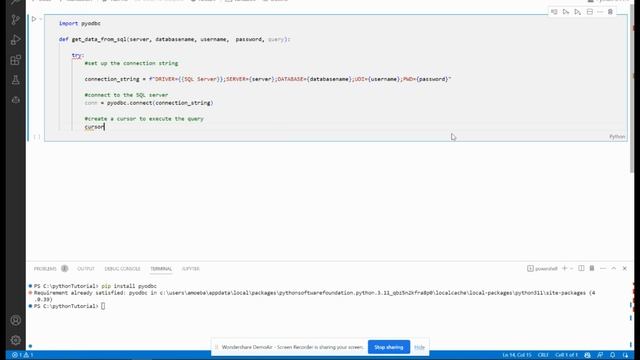Delete the cell with trash icon
Viewport: 640px width, 360px height.
(610, 12)
